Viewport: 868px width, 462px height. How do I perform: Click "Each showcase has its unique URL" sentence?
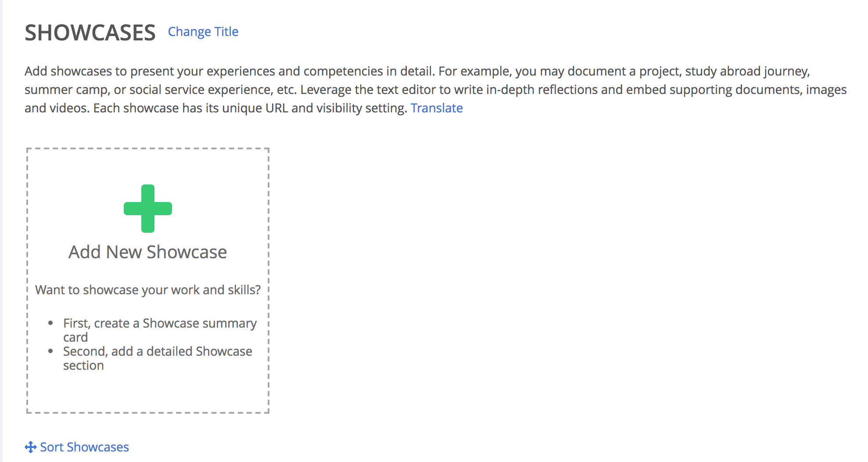[250, 108]
